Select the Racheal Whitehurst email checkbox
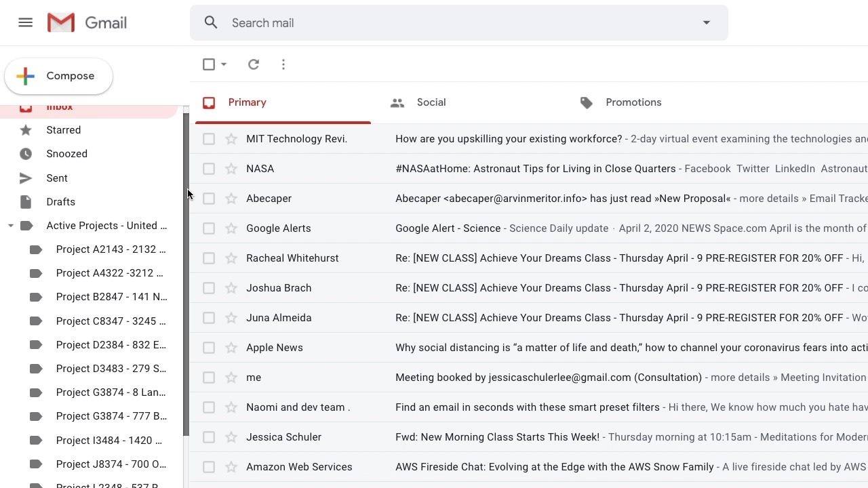868x488 pixels. tap(209, 258)
